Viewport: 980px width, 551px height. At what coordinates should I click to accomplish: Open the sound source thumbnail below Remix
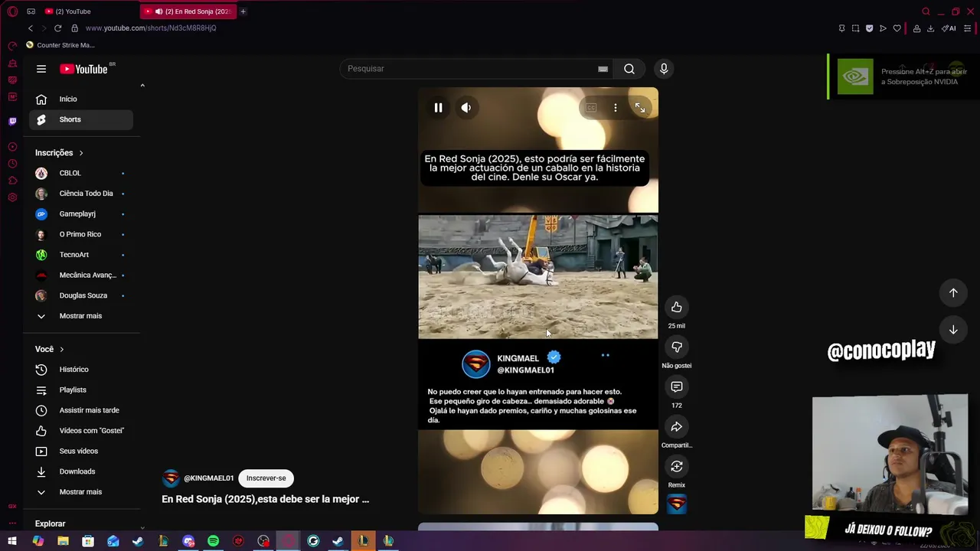tap(677, 504)
